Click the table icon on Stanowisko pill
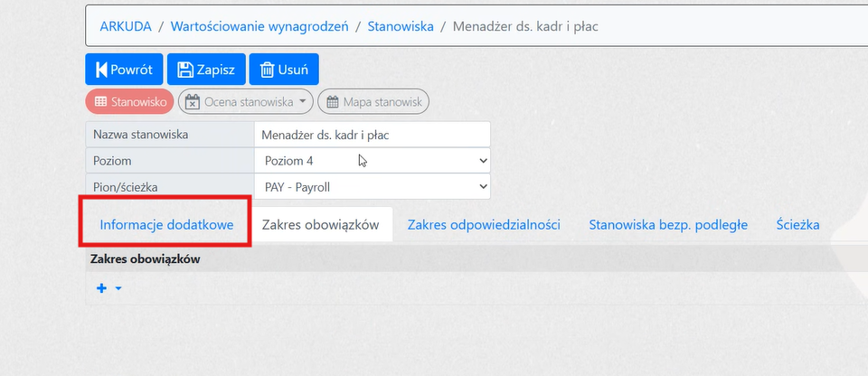The height and width of the screenshot is (376, 868). tap(100, 102)
